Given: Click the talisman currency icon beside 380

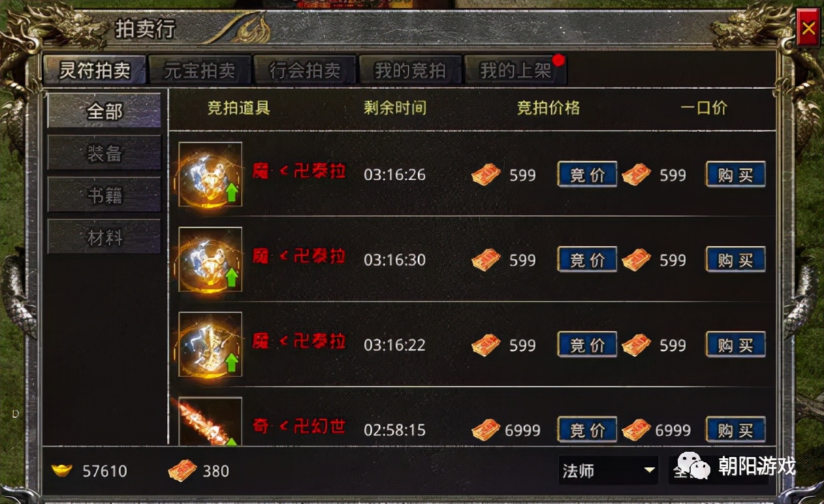Looking at the screenshot, I should coord(182,470).
